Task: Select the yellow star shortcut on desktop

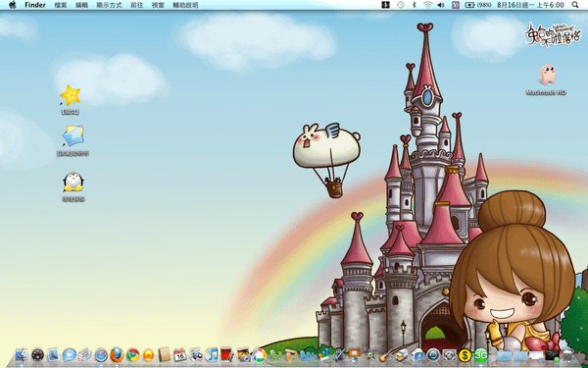Action: (x=71, y=95)
